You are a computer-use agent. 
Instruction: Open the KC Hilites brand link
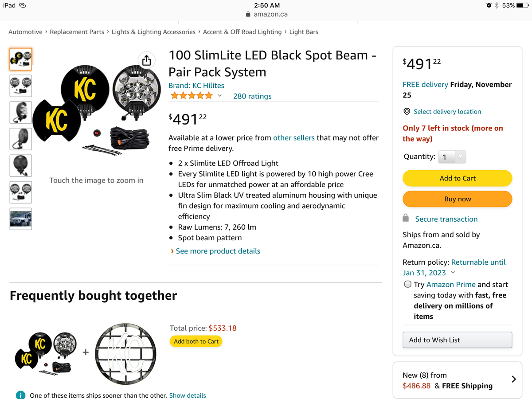[x=196, y=86]
